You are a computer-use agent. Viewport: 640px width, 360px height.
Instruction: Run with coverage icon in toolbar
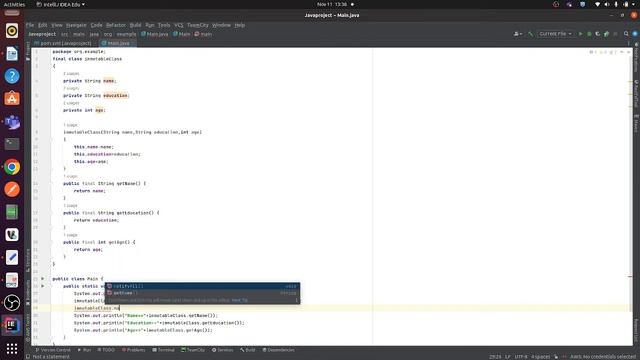[x=598, y=34]
